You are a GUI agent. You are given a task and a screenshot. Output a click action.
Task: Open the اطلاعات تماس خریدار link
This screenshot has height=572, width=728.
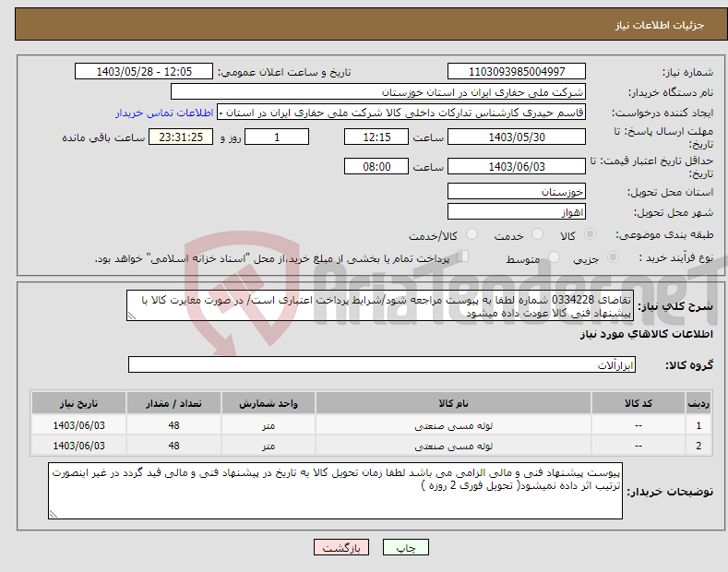(164, 113)
